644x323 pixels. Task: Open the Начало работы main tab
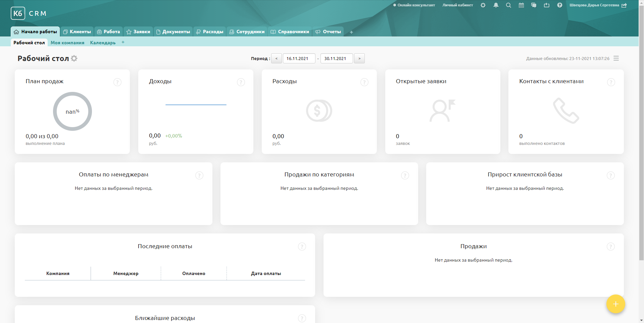[x=35, y=32]
